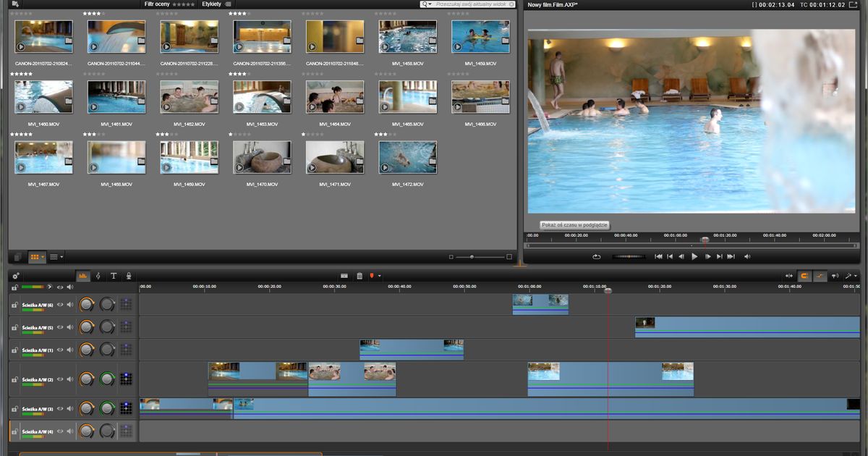
Task: Click the timeline ruler playhead marker
Action: pos(608,290)
